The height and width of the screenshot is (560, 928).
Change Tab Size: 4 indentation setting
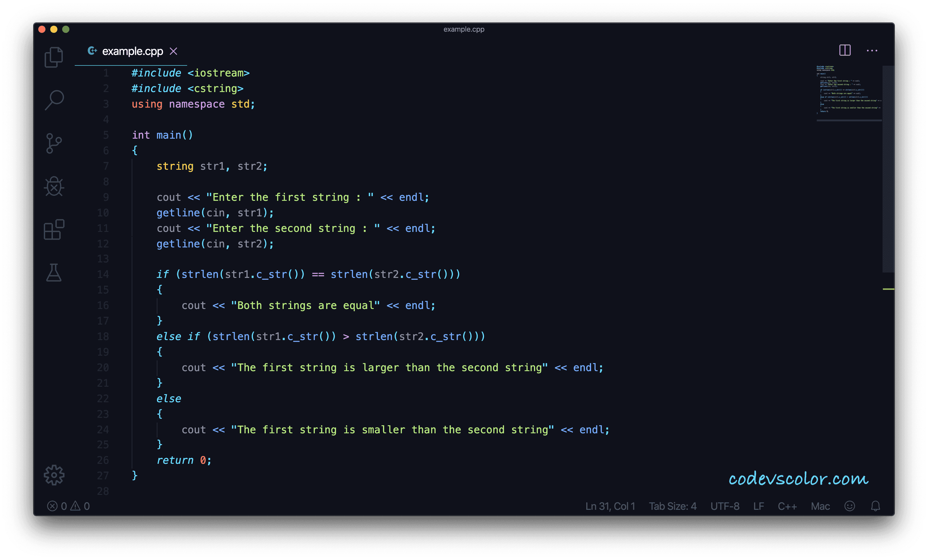pyautogui.click(x=672, y=506)
